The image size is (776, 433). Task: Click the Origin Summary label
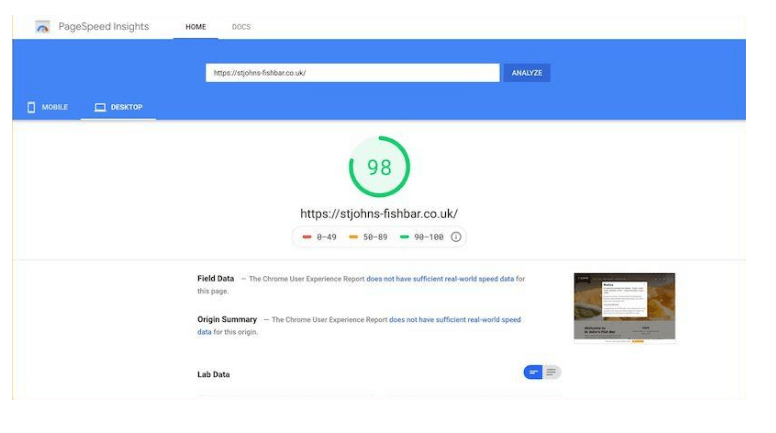[x=227, y=320]
